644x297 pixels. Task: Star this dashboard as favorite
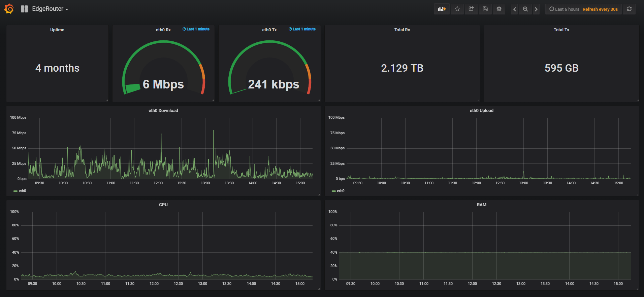pos(457,9)
